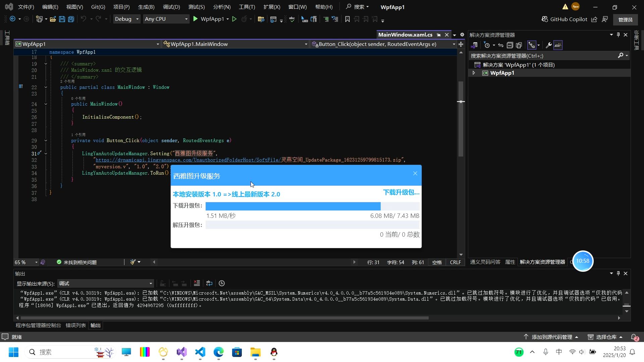Screen dimensions: 644x362
Task: Click the 未找到相关问题 status indicator
Action: tap(77, 262)
